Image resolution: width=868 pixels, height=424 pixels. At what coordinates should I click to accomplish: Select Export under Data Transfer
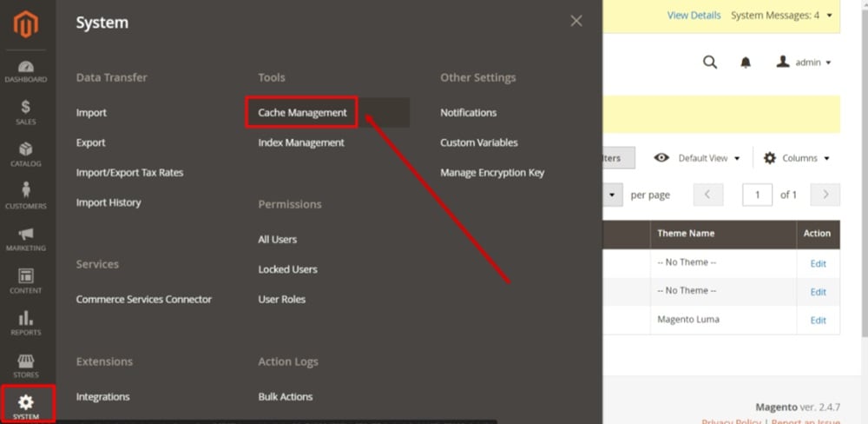[x=91, y=142]
